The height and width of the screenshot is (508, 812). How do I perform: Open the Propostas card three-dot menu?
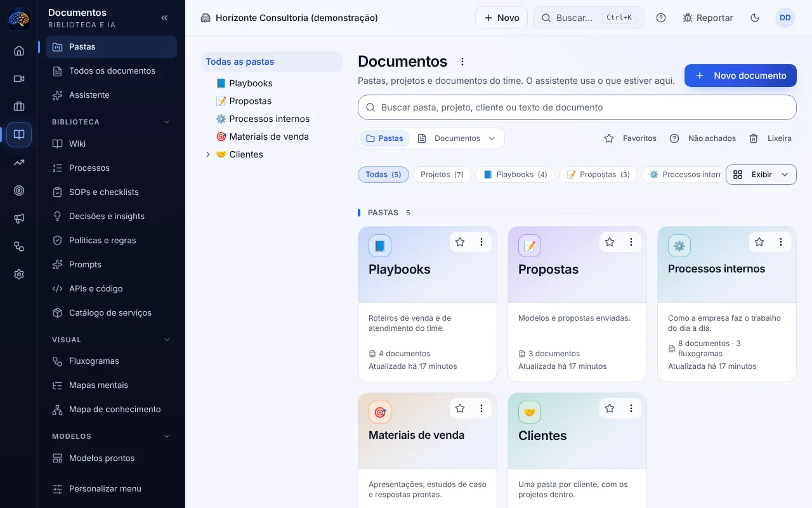[631, 242]
